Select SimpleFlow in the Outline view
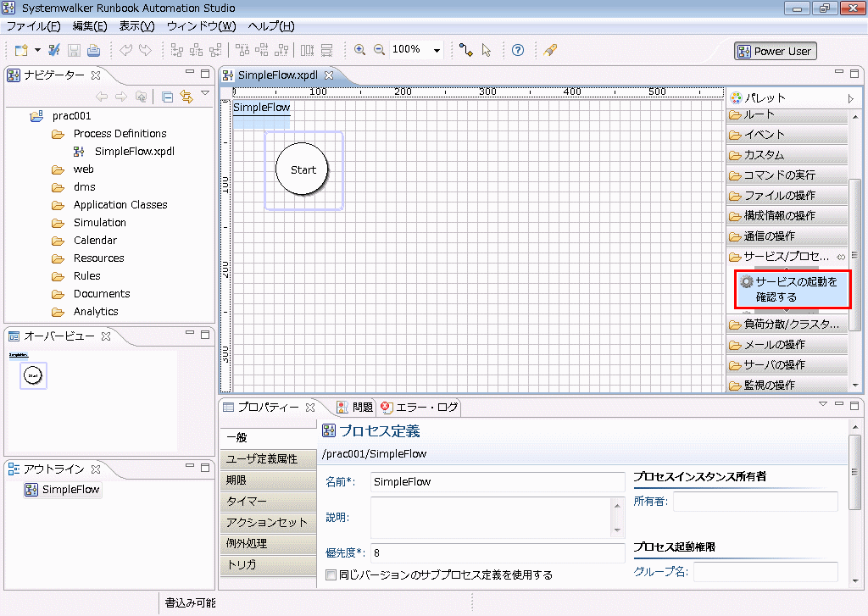868x616 pixels. (x=70, y=489)
